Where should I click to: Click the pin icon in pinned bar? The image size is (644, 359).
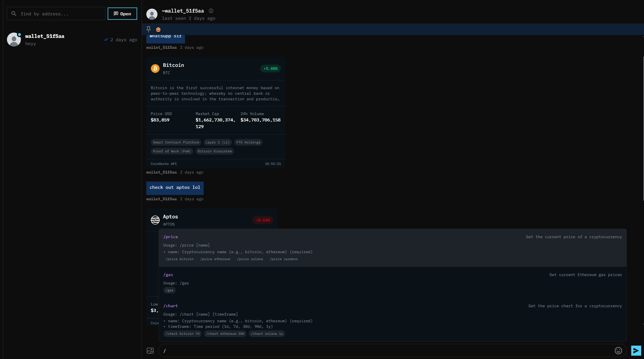pyautogui.click(x=149, y=29)
